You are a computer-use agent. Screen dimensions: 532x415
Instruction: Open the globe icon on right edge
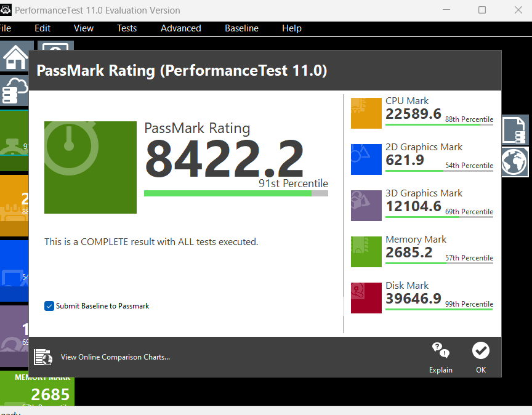point(515,162)
